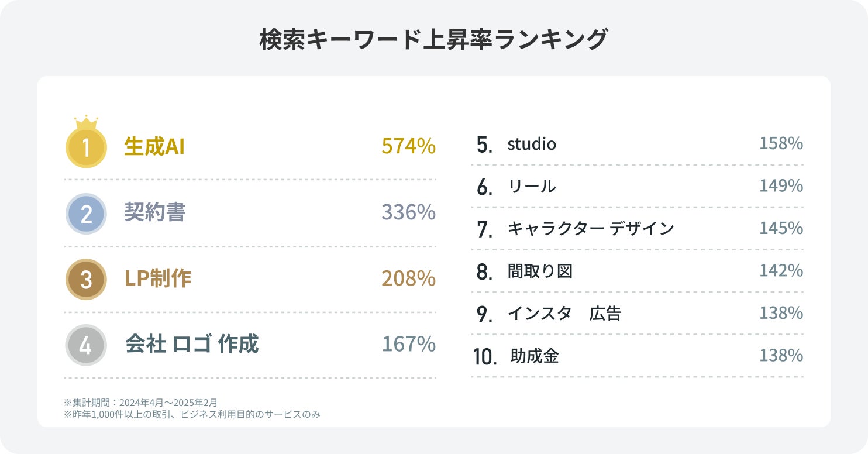The height and width of the screenshot is (454, 868).
Task: Click the crown above the first-place medal
Action: 86,122
